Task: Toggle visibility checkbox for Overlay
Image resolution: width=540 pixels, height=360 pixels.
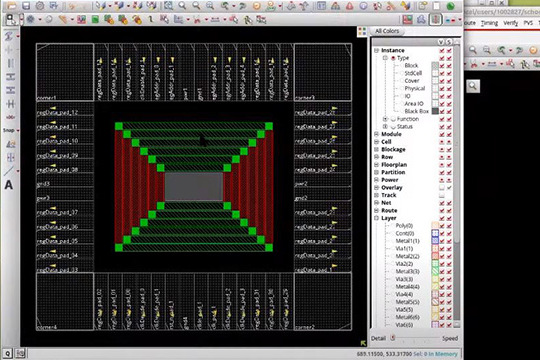Action: [442, 187]
